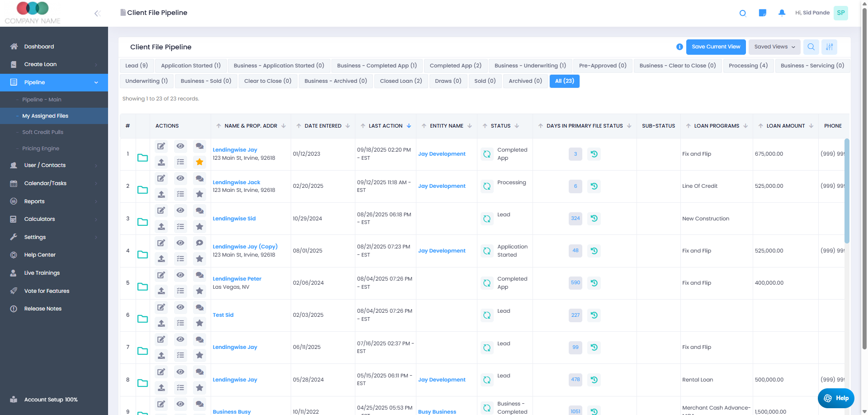Open the notifications bell icon
The width and height of the screenshot is (868, 415).
(782, 13)
